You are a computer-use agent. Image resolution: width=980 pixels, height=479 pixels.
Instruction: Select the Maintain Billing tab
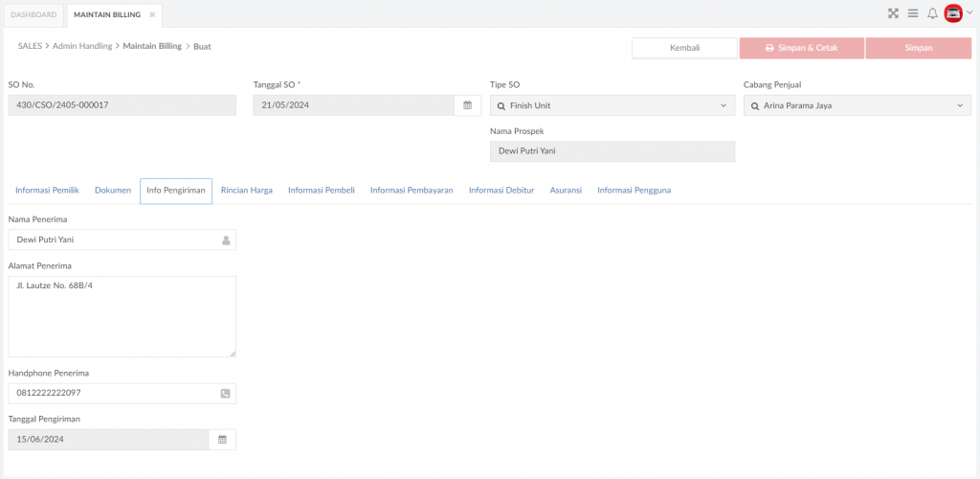pos(106,14)
